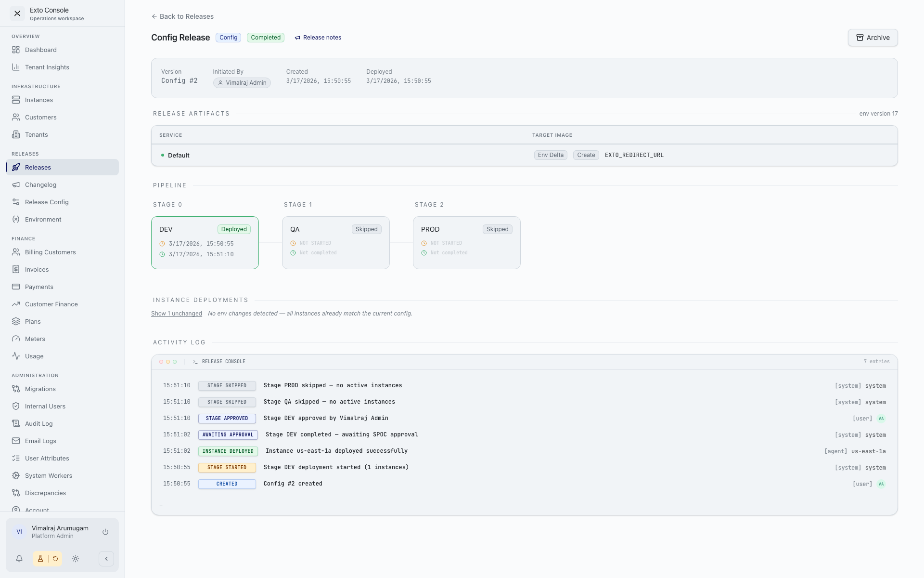Click the Config type badge
The image size is (924, 578).
pyautogui.click(x=229, y=38)
